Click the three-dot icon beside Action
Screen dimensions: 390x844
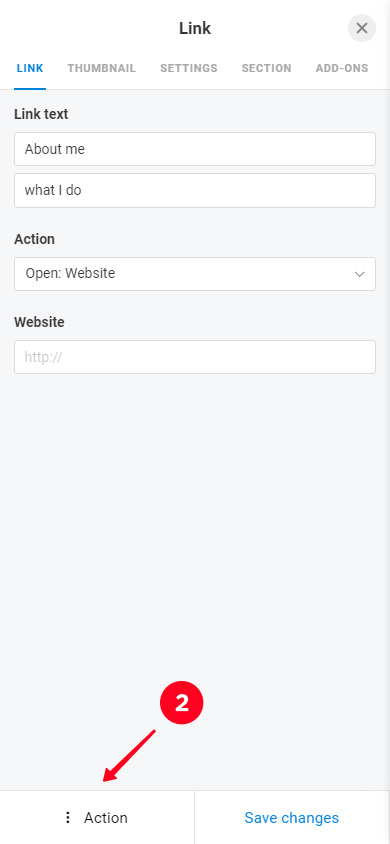(68, 818)
